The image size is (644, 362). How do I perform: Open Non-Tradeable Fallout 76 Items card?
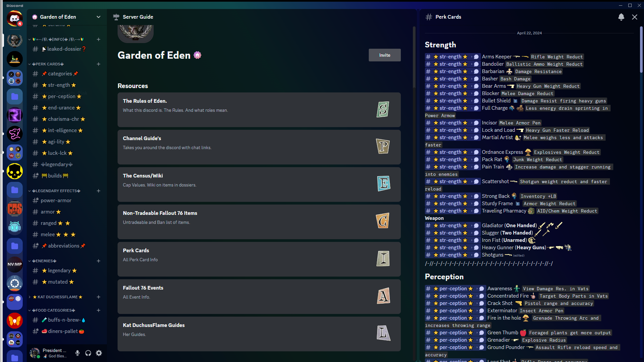pyautogui.click(x=259, y=222)
